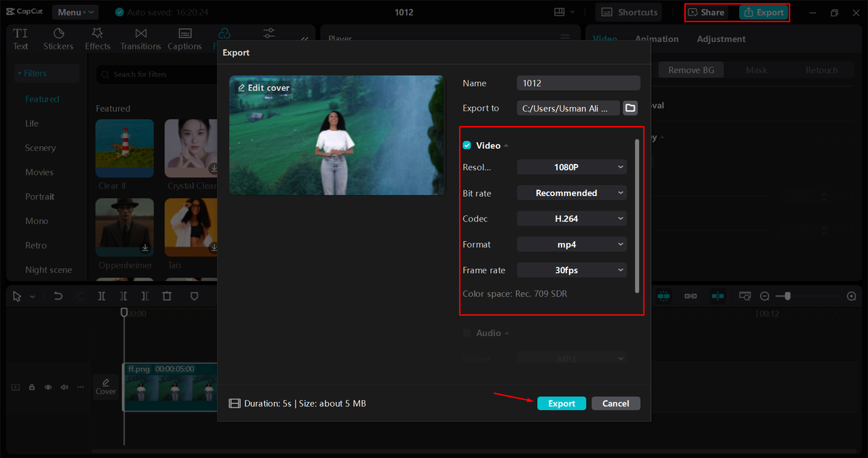The height and width of the screenshot is (458, 868).
Task: Open the layout icon in the title bar
Action: coord(559,12)
